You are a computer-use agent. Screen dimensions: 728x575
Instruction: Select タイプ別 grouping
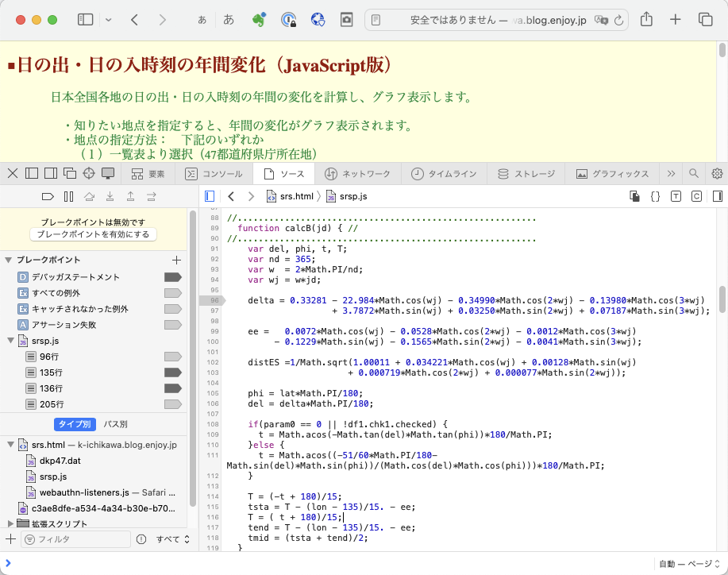(75, 424)
